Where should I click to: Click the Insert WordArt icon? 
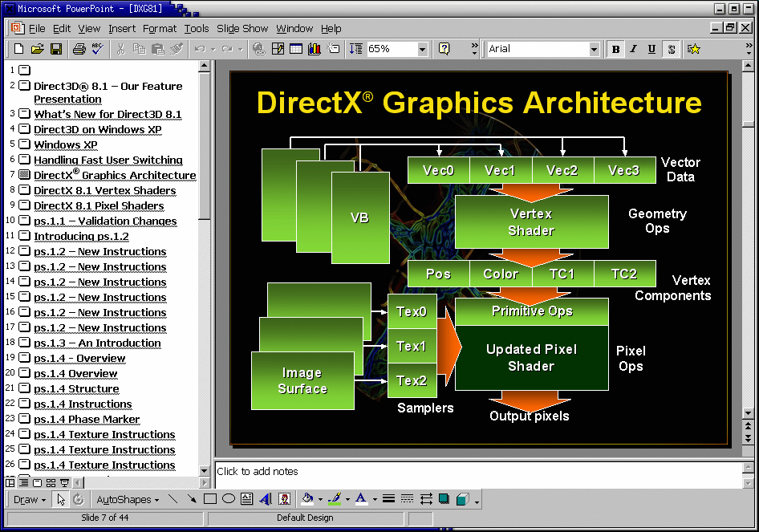pos(266,499)
